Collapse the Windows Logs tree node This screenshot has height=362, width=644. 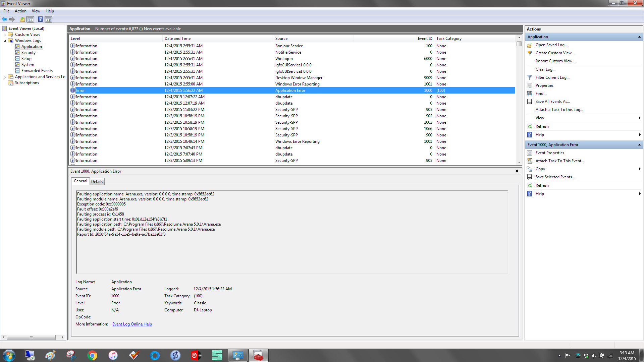pos(5,41)
